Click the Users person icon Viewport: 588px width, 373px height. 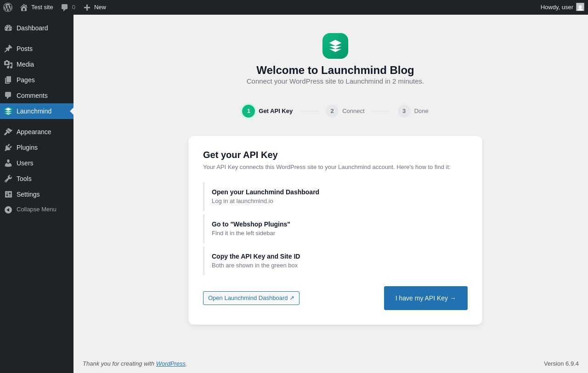click(x=8, y=163)
